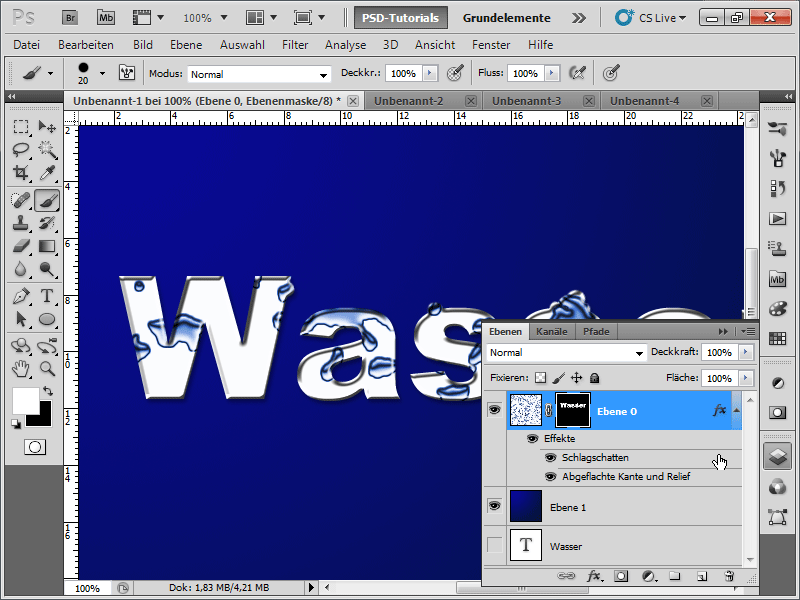
Task: Open the Ebene menu
Action: point(186,45)
